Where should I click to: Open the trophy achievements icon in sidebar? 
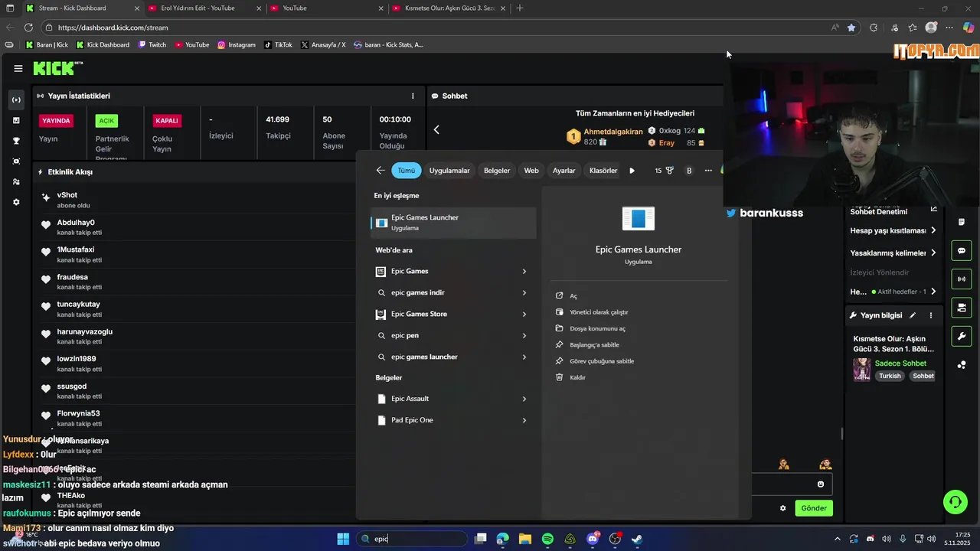[16, 141]
